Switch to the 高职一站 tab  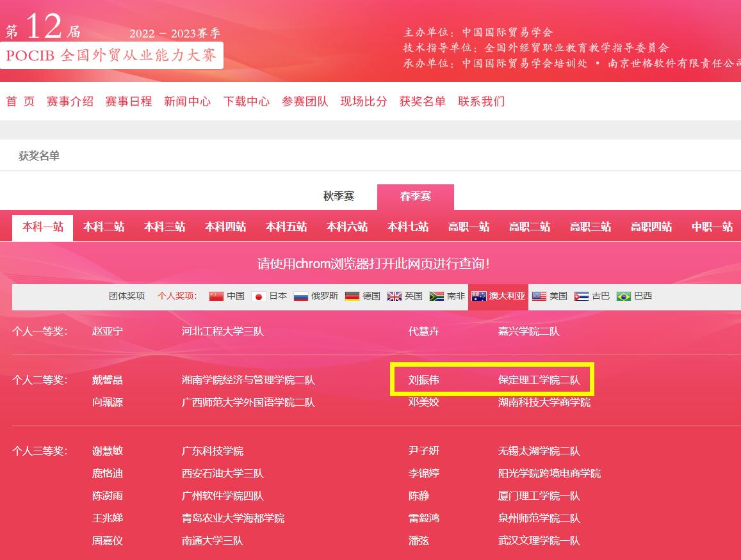coord(468,227)
